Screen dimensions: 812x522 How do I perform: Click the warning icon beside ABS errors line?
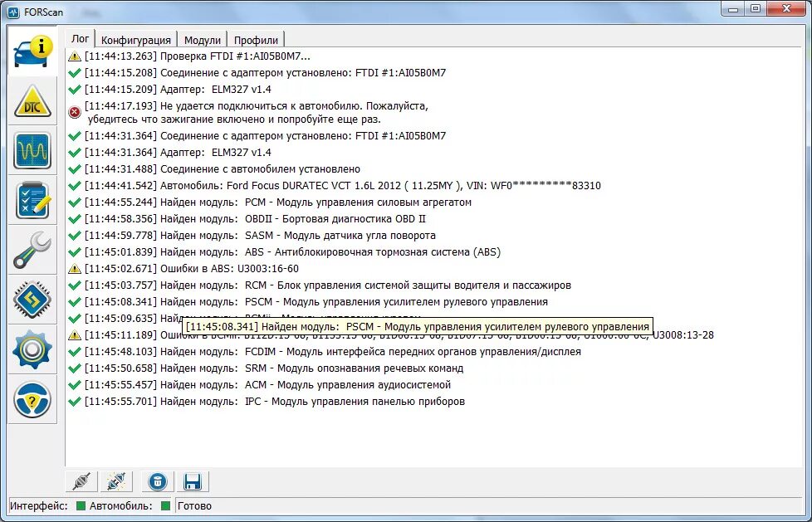pos(75,268)
